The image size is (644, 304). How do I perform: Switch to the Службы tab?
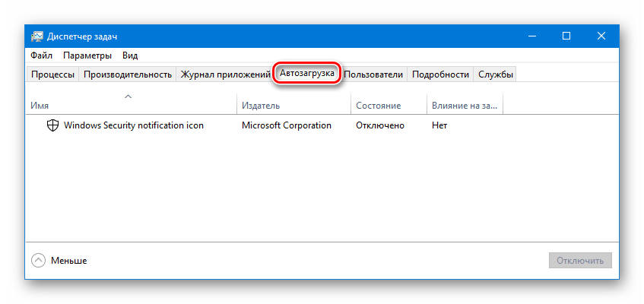pyautogui.click(x=495, y=74)
